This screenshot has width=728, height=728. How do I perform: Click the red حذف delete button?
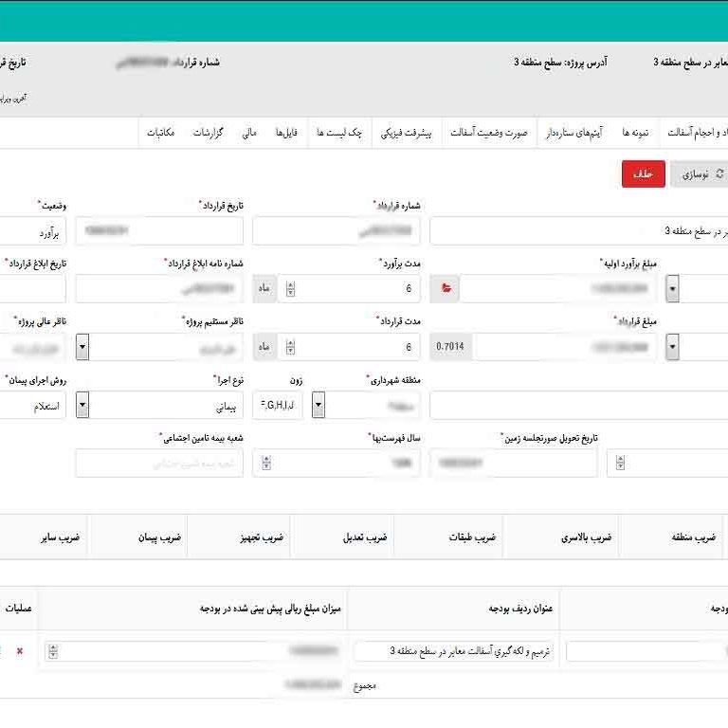pyautogui.click(x=643, y=174)
